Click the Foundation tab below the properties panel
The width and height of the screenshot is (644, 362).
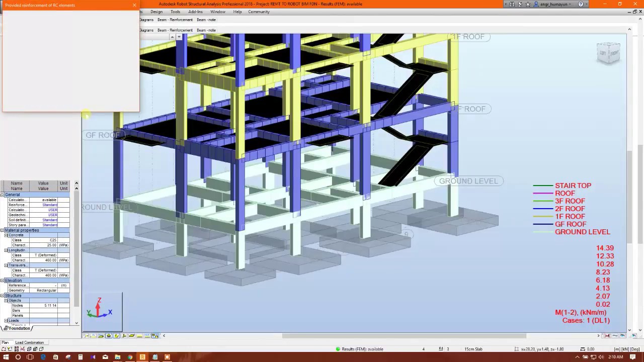(x=20, y=328)
